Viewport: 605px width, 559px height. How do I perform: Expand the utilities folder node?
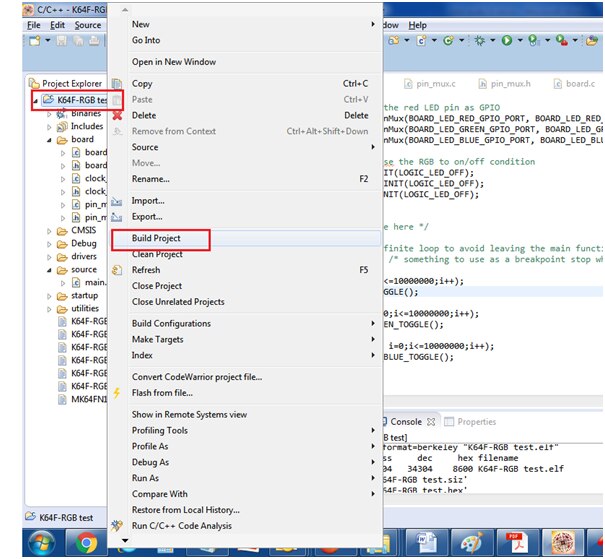point(49,309)
